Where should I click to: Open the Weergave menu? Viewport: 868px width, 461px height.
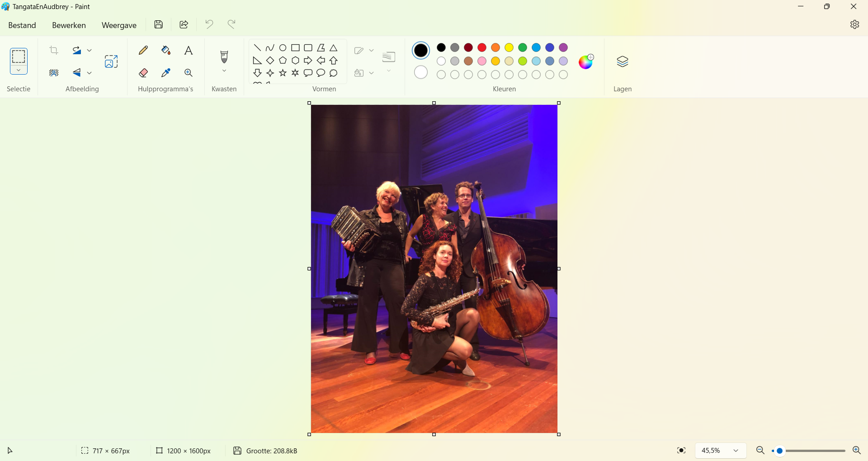[119, 25]
